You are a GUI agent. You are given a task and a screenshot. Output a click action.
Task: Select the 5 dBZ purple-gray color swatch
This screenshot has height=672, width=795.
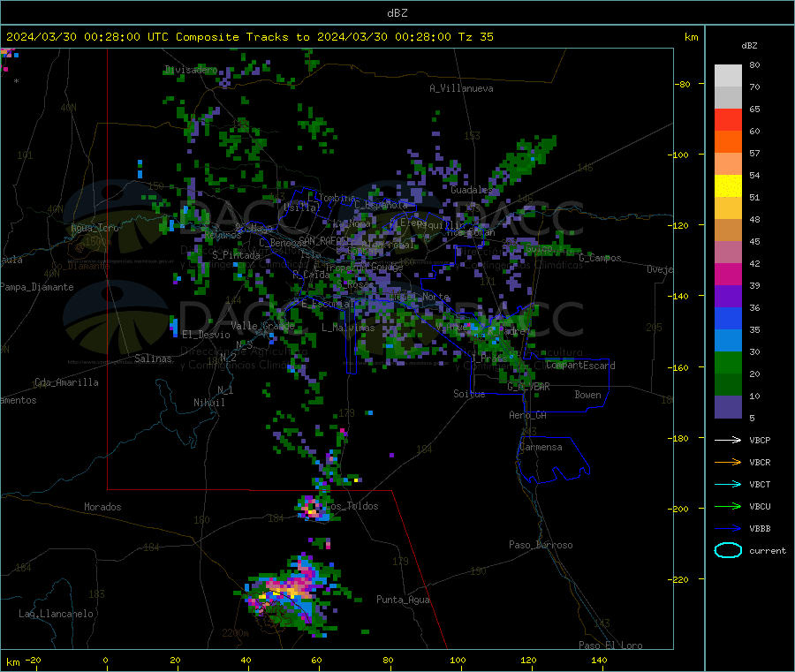click(x=728, y=407)
